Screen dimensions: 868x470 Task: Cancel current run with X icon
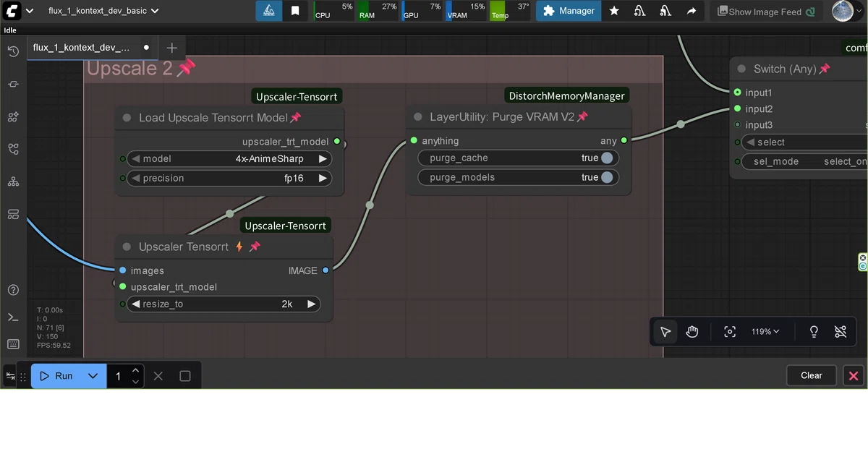pos(158,376)
